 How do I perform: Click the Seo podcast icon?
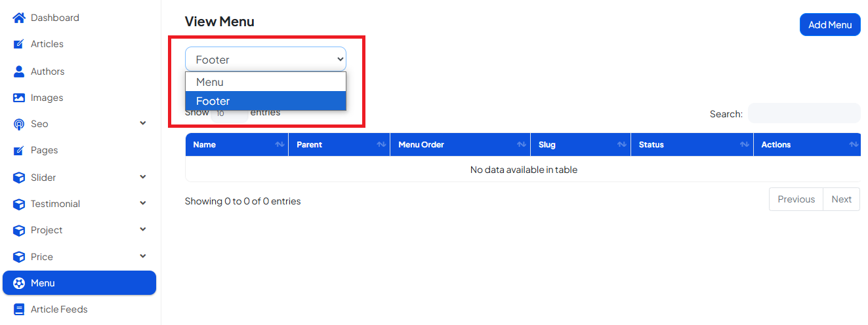(x=19, y=124)
